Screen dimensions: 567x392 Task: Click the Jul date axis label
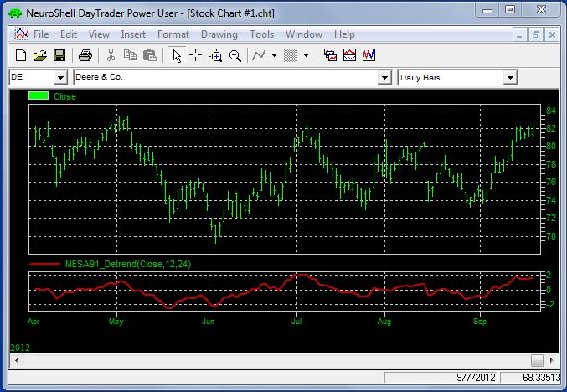point(296,322)
